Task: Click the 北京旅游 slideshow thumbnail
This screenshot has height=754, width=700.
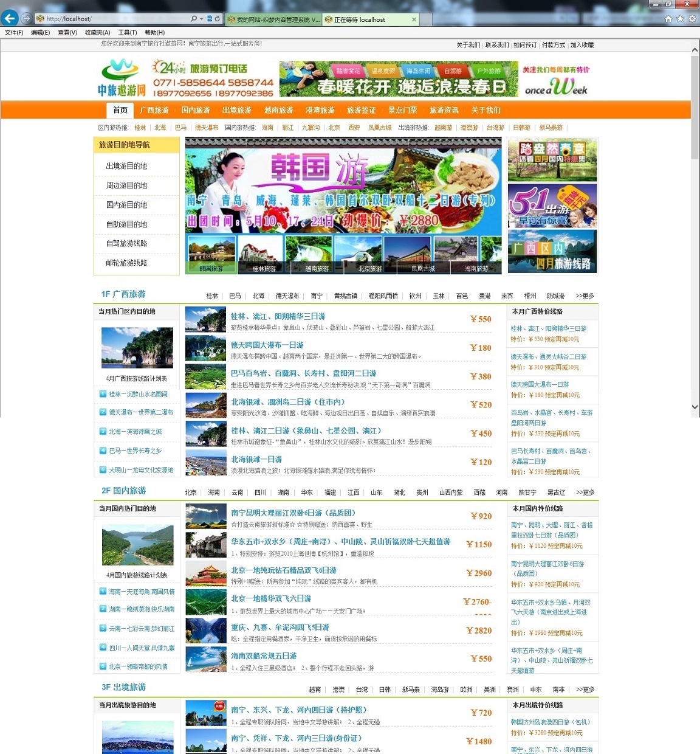Action: coord(370,254)
